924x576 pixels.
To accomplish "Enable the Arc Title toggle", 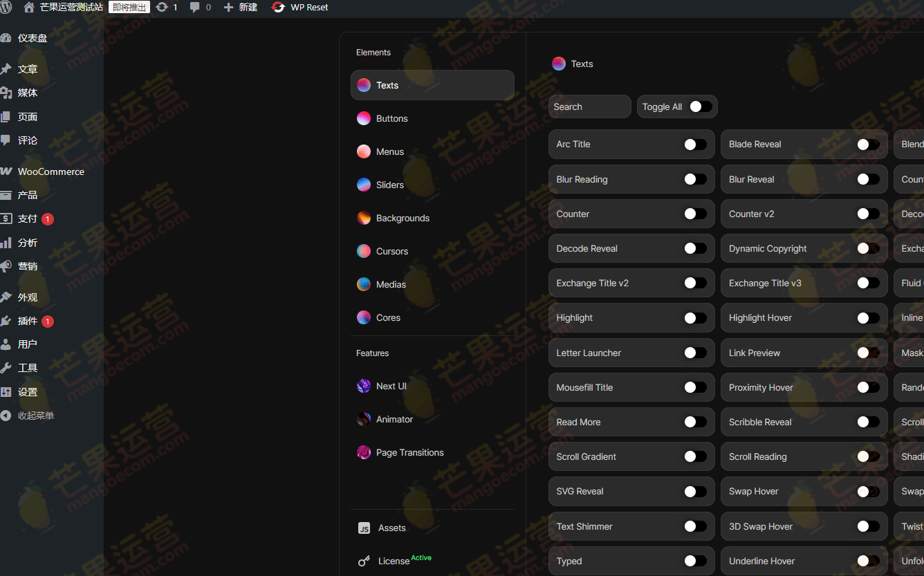I will pos(695,145).
